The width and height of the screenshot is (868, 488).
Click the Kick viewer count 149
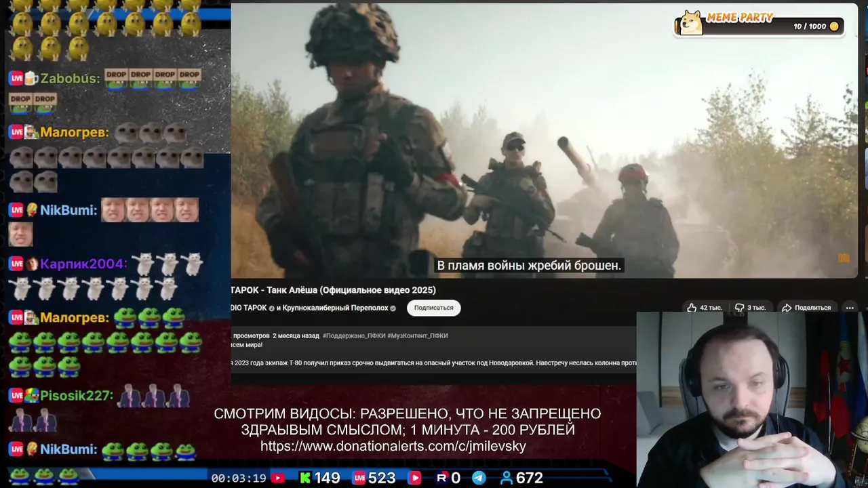click(x=327, y=478)
